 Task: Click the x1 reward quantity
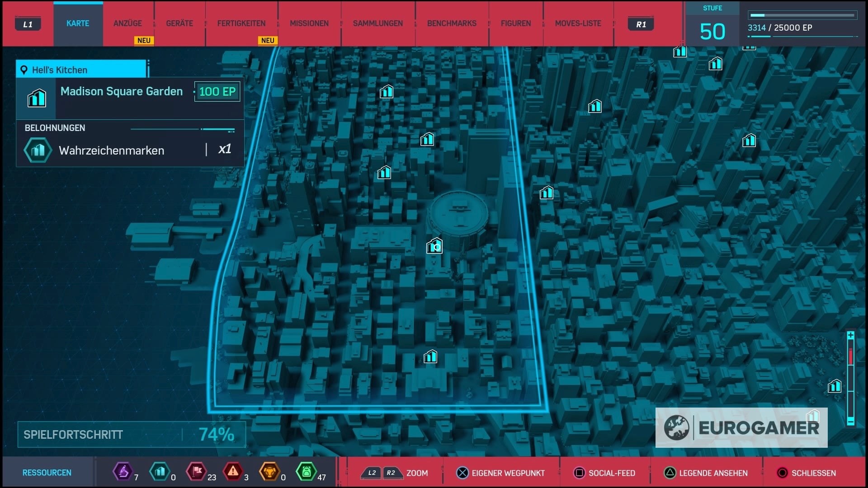pyautogui.click(x=225, y=149)
